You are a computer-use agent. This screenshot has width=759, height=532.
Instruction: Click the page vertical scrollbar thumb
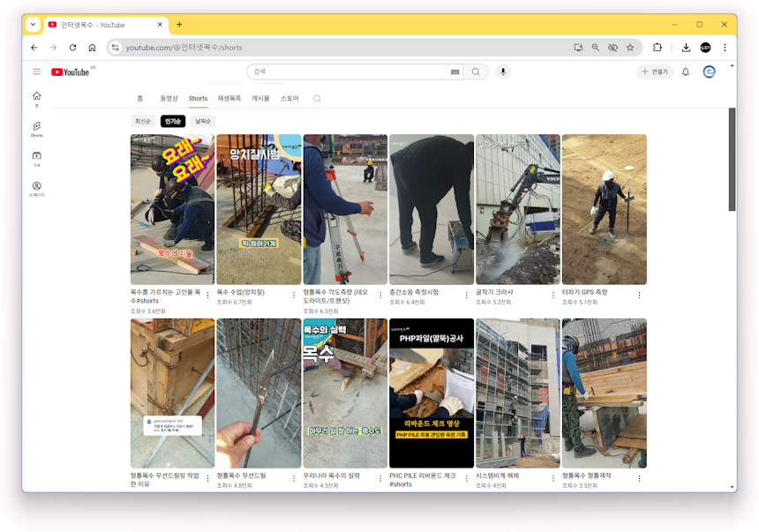coord(732,160)
